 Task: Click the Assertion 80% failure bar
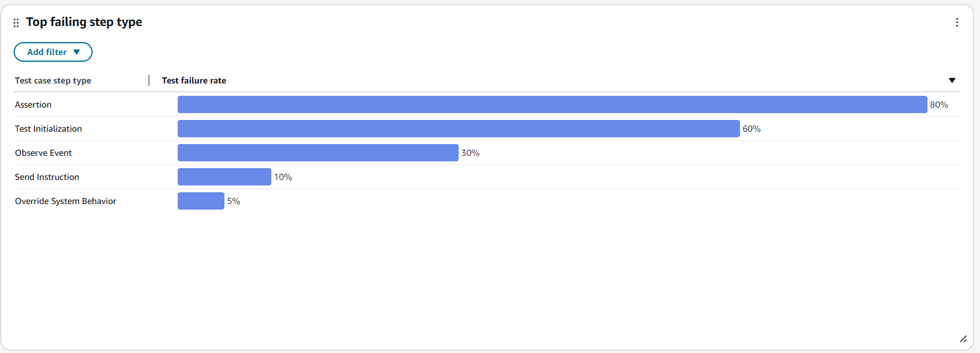click(552, 104)
